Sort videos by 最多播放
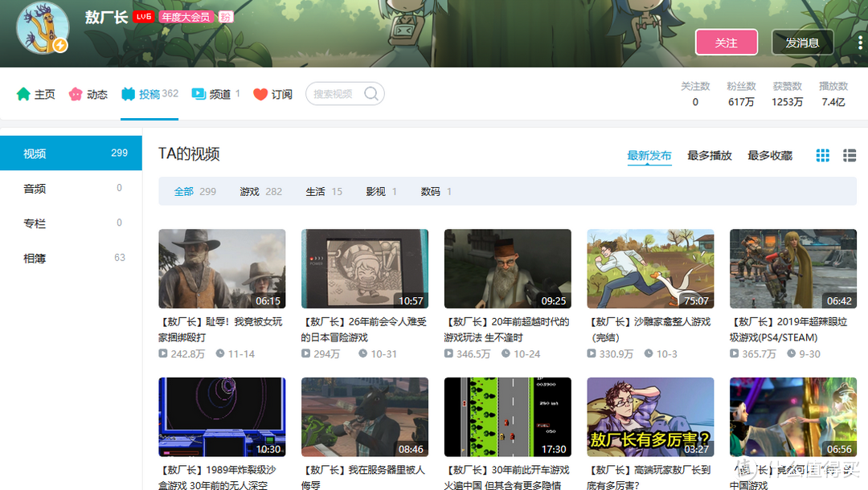 [x=709, y=155]
